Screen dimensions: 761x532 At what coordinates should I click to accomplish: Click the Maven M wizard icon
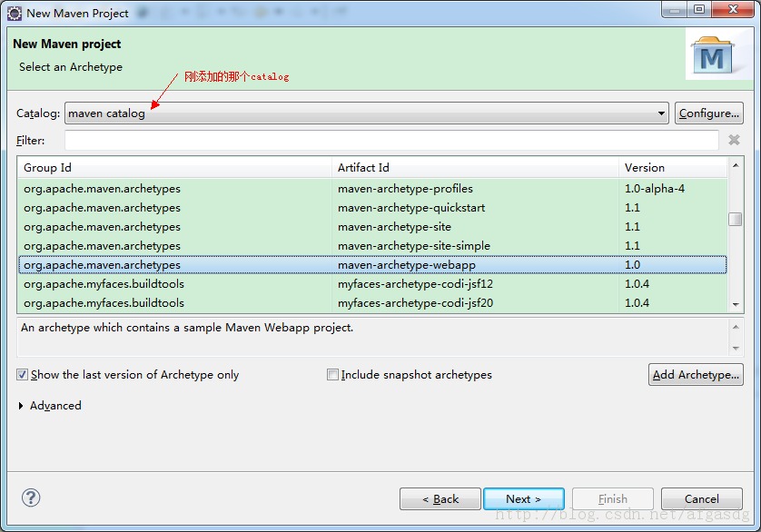tap(712, 54)
